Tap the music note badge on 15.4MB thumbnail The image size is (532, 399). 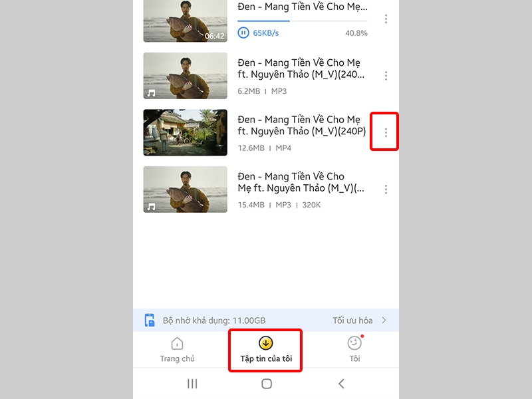(x=152, y=206)
